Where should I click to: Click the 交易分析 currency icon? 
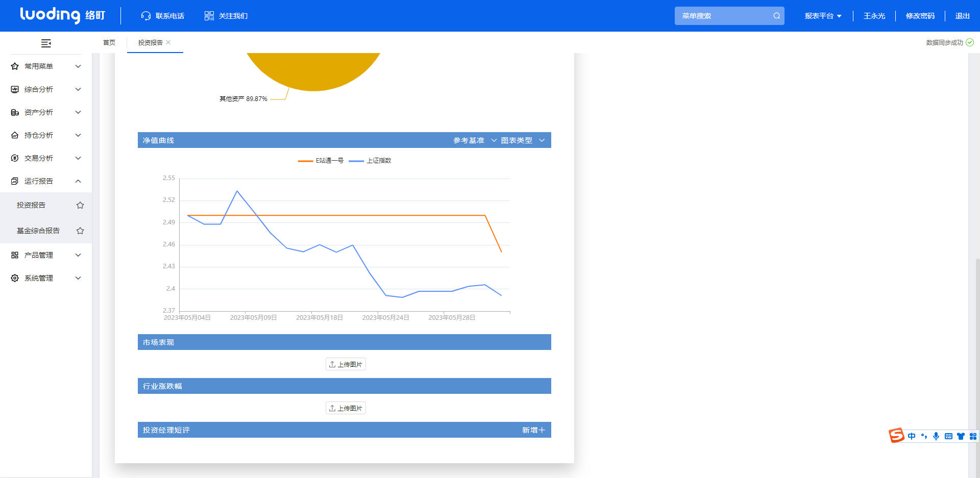15,158
